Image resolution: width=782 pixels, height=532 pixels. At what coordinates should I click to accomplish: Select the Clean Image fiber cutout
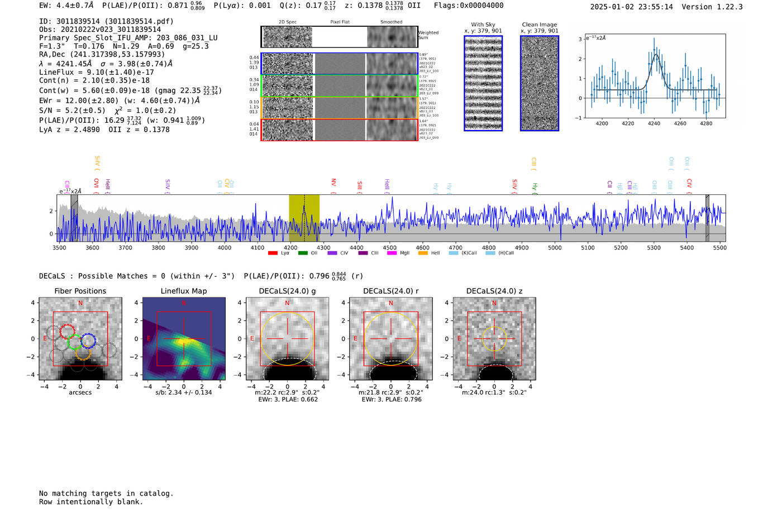540,83
